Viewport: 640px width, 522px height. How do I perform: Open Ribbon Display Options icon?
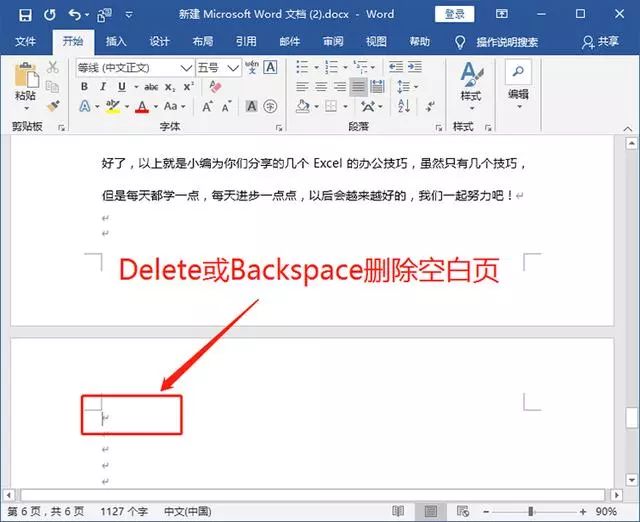pos(502,14)
